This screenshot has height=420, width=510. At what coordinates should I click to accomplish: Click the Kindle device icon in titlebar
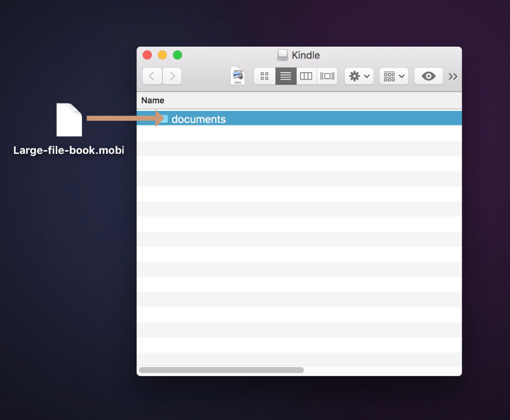(x=282, y=55)
